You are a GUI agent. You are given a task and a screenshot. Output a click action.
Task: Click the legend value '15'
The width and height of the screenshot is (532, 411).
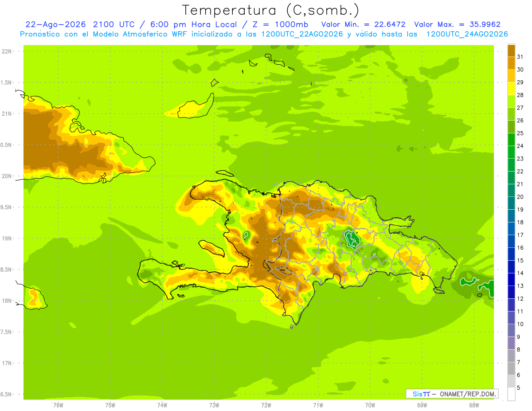pyautogui.click(x=520, y=260)
